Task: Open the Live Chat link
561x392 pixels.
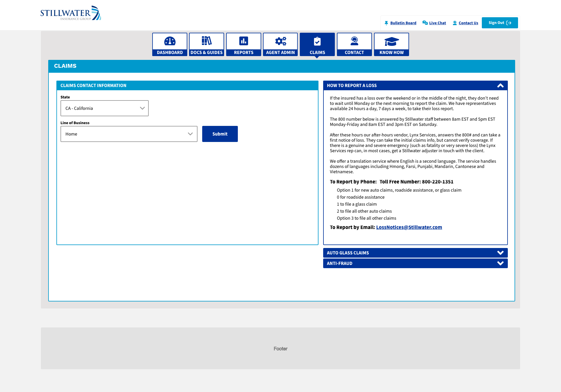Action: click(x=437, y=23)
